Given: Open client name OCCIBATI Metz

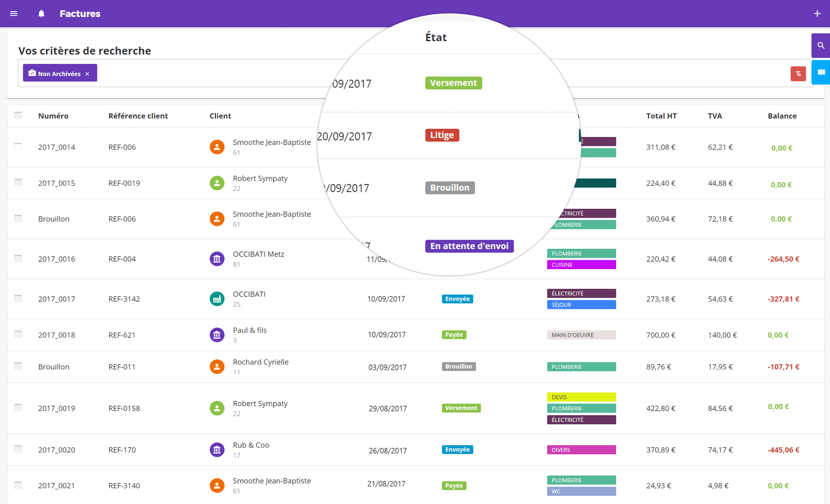Looking at the screenshot, I should [258, 254].
